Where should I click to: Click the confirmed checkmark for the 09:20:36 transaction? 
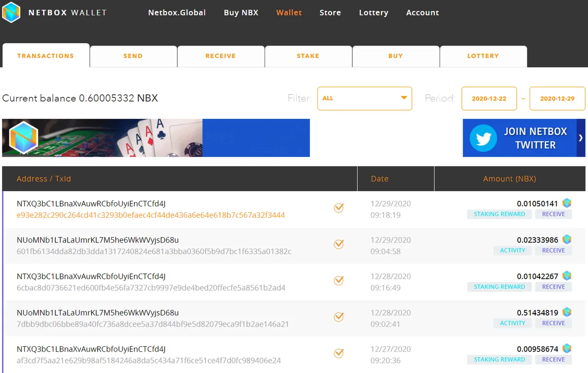click(x=339, y=353)
